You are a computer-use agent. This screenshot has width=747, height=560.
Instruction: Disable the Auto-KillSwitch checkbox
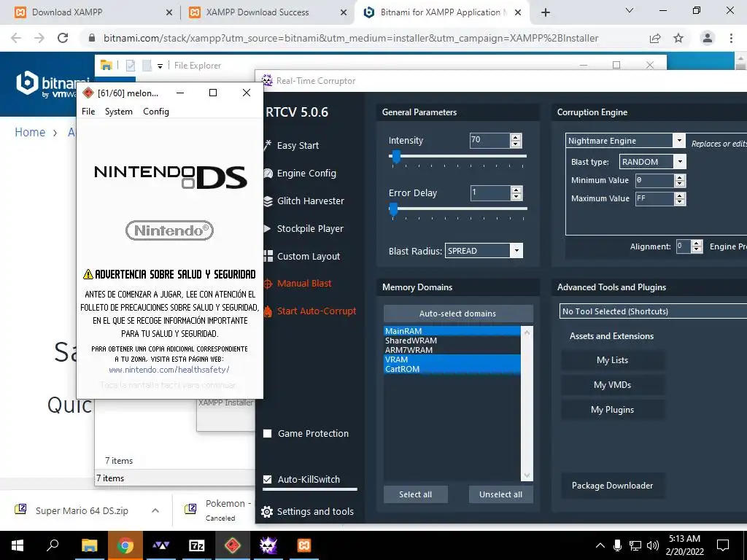tap(267, 480)
